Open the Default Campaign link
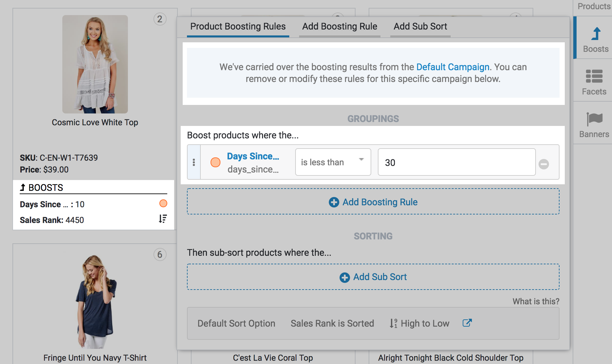 pyautogui.click(x=453, y=67)
